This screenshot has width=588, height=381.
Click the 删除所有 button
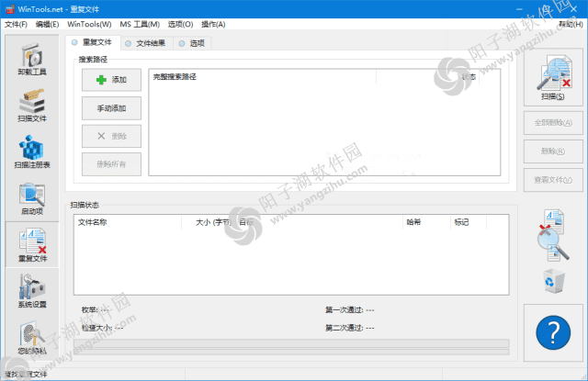[x=111, y=164]
